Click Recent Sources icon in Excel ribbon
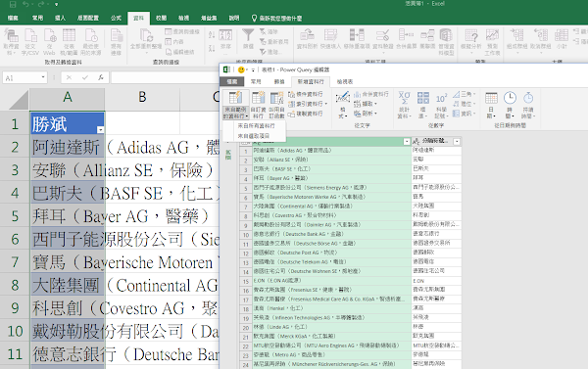This screenshot has width=588, height=369. (x=91, y=36)
